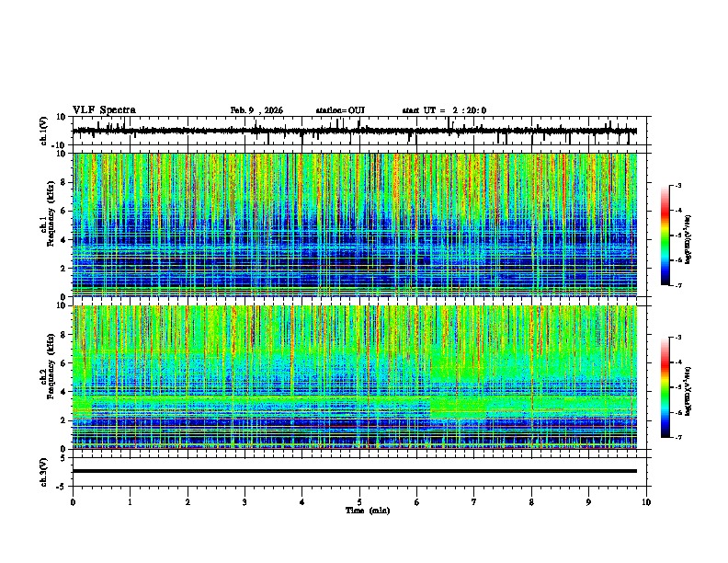
Task: Click time axis tick label "7"
Action: (474, 502)
